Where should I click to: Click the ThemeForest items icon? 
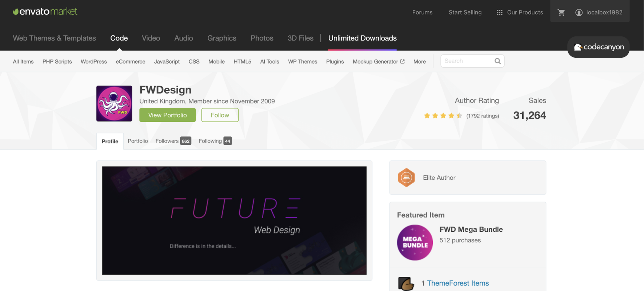tap(406, 283)
